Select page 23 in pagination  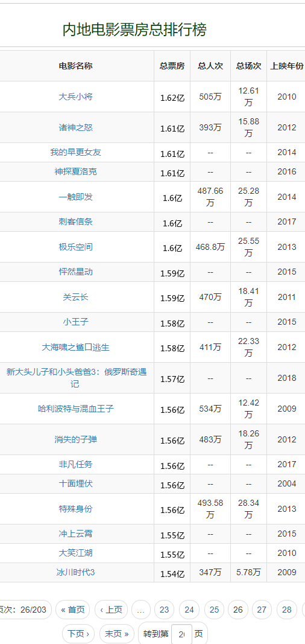(x=165, y=610)
